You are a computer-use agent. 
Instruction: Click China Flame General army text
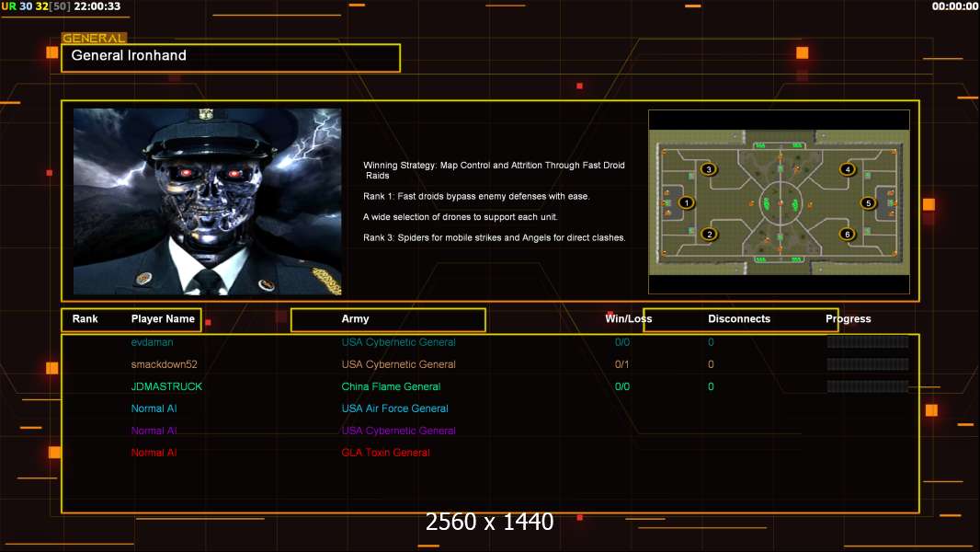click(x=391, y=386)
